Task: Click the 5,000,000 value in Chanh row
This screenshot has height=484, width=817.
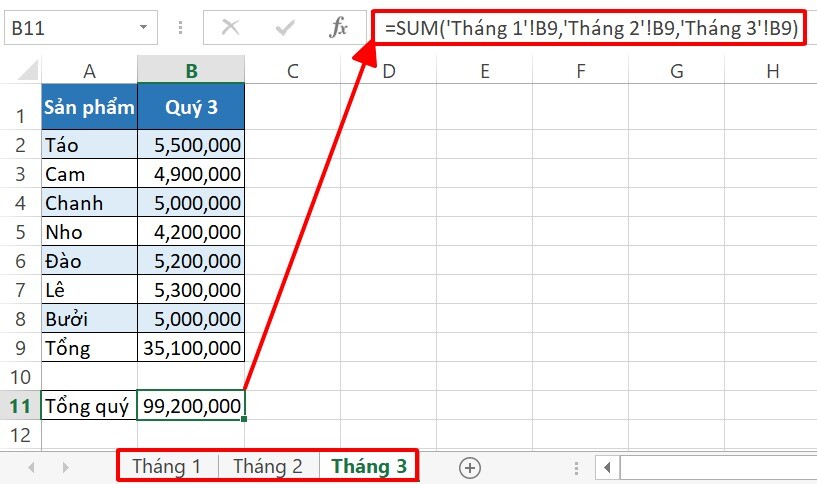Action: click(191, 203)
